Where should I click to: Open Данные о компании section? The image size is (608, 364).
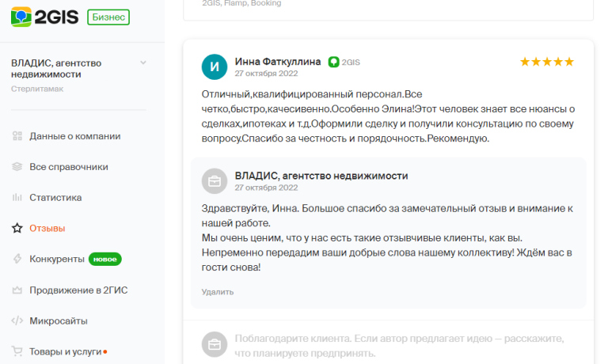click(x=75, y=136)
